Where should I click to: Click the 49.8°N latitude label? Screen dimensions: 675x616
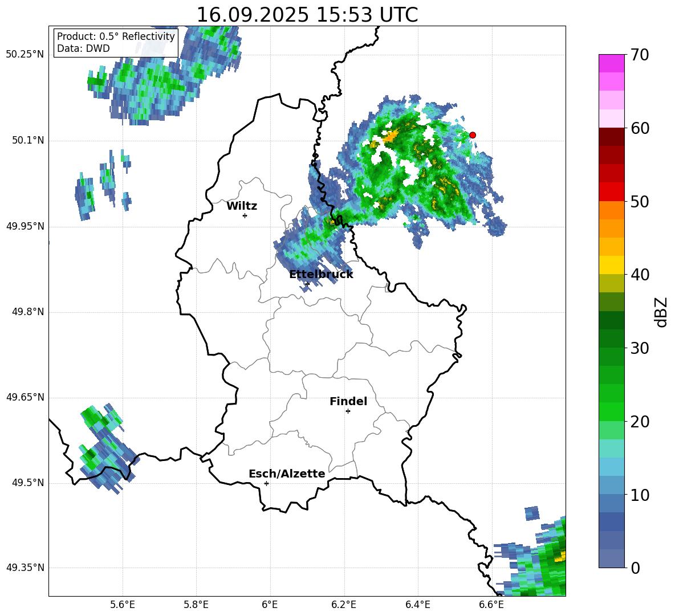click(x=27, y=312)
